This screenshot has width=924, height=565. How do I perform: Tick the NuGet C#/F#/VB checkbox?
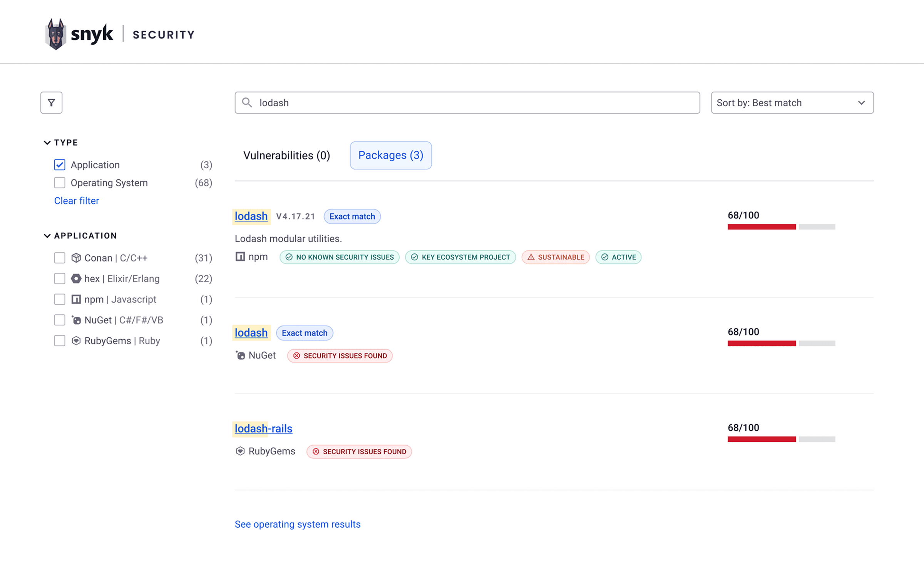[x=60, y=320]
